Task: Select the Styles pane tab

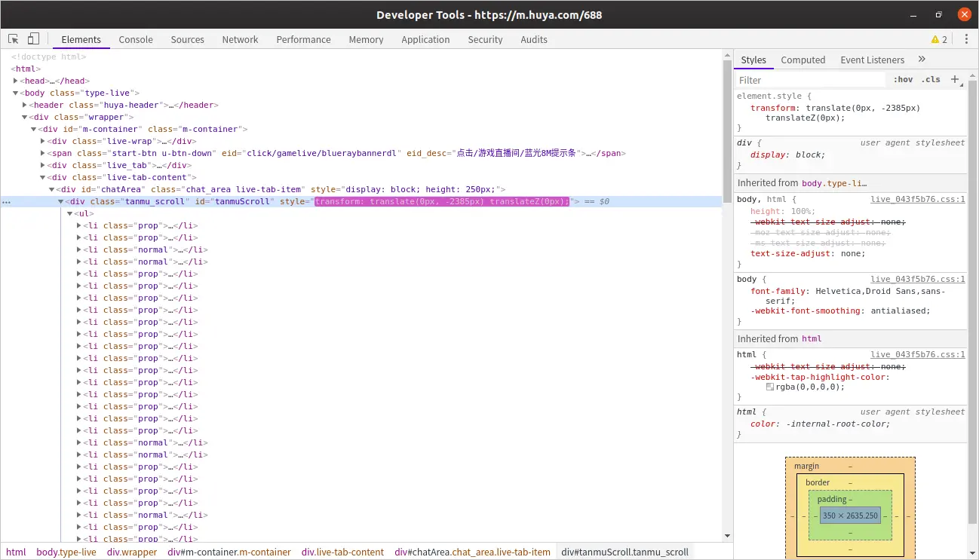Action: point(753,60)
